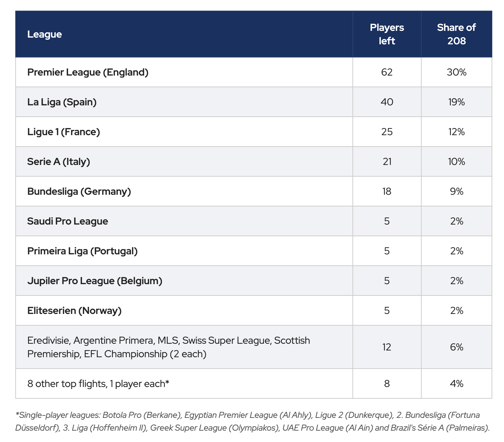Select the Primeira Liga (Portugal) label

coord(82,251)
